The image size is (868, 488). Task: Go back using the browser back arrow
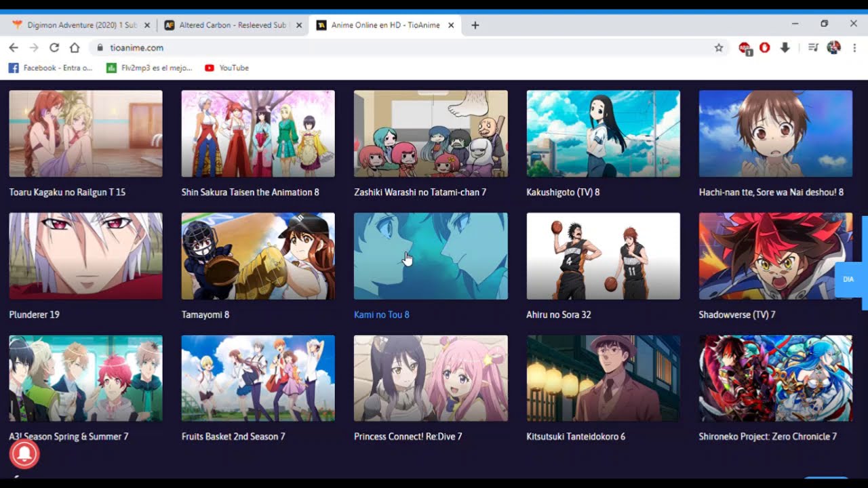(x=14, y=47)
